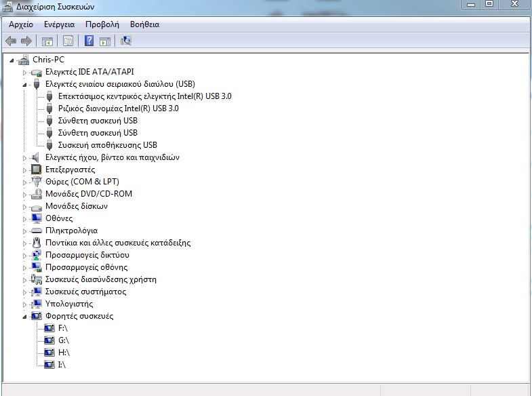Click the IDE ATA/ATAPI controllers icon
Screen dimensions: 532x396
point(37,72)
